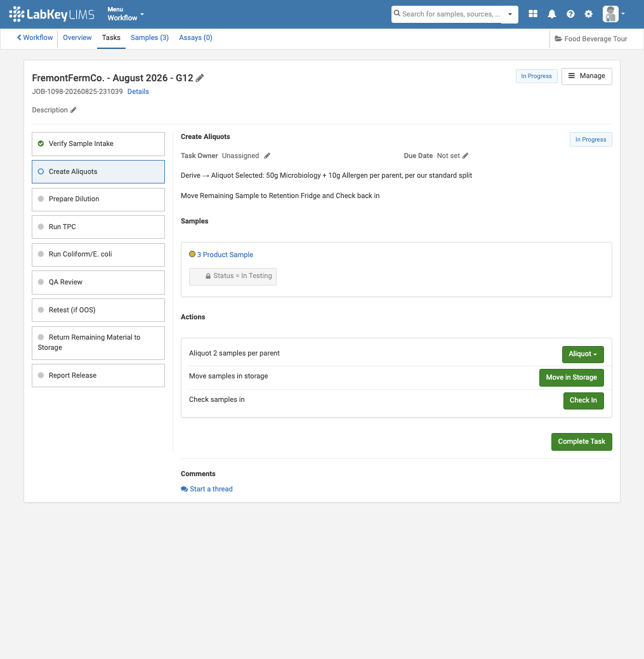Switch to the Overview tab

77,38
